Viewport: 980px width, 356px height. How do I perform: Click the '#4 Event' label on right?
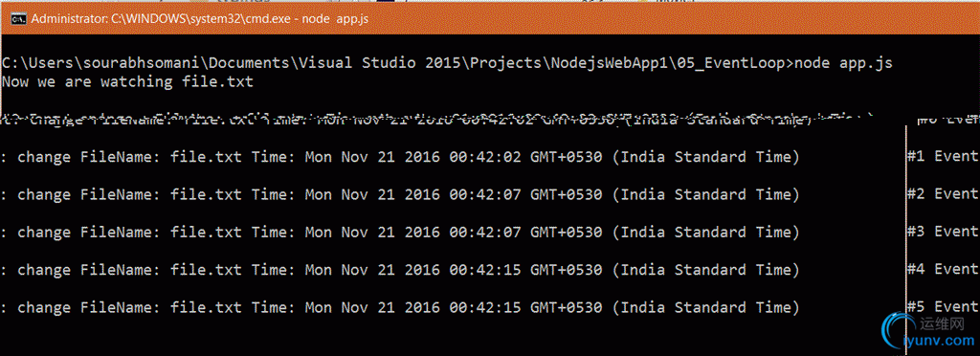[943, 269]
